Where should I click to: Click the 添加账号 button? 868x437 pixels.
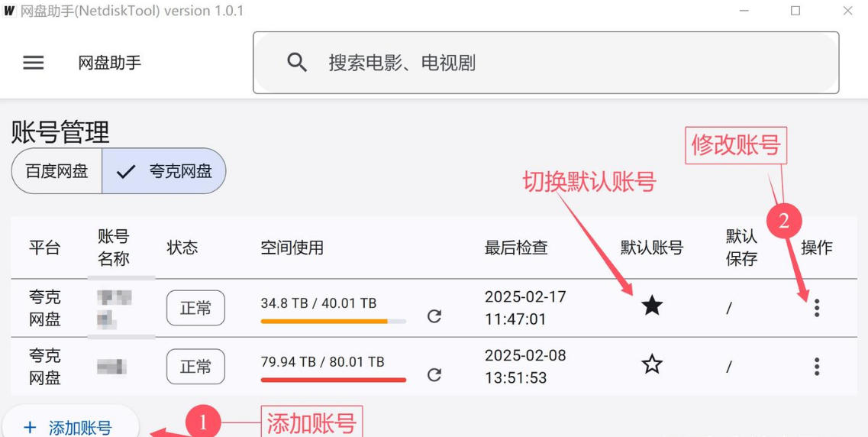click(69, 426)
